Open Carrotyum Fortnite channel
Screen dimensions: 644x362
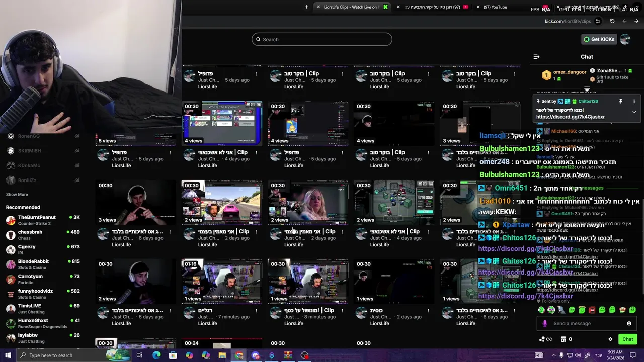[x=43, y=279]
